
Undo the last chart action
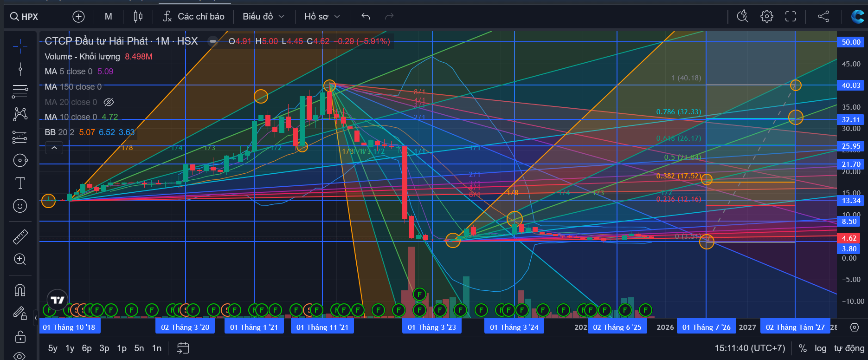[366, 17]
